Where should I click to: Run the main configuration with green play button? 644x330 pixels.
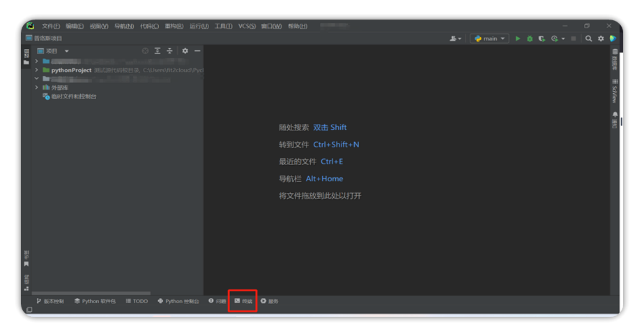(x=518, y=38)
